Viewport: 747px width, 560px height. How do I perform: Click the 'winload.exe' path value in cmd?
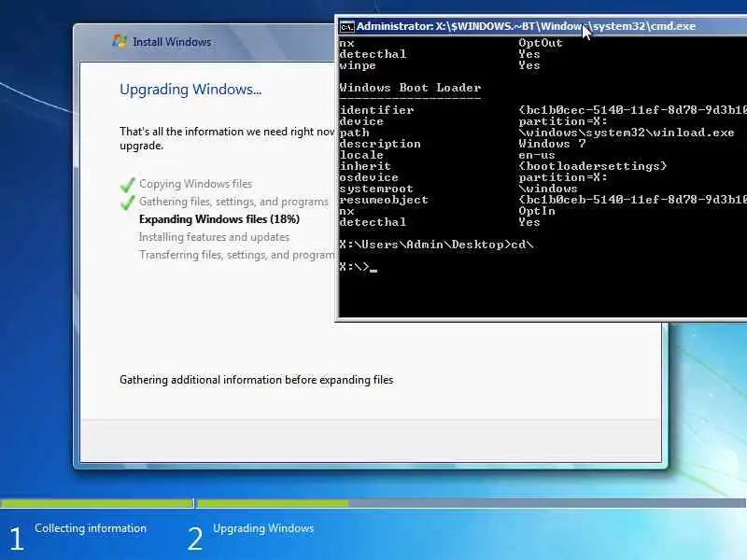point(627,133)
